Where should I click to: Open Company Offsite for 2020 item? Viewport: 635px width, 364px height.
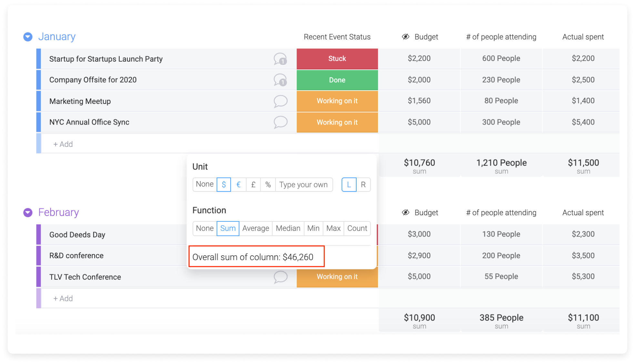(x=93, y=80)
